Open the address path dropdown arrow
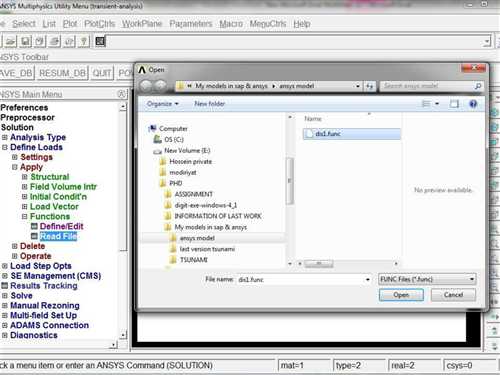Viewport: 500px width, 375px height. (x=358, y=86)
